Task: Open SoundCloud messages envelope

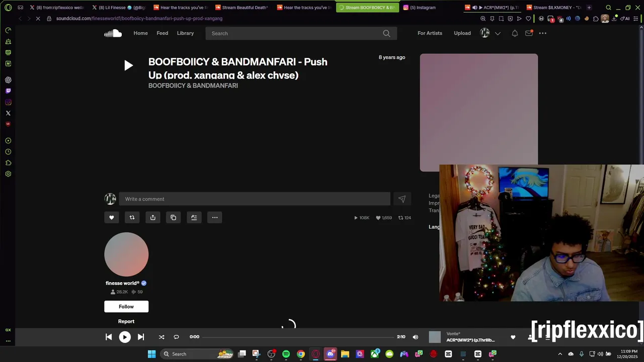Action: 529,33
